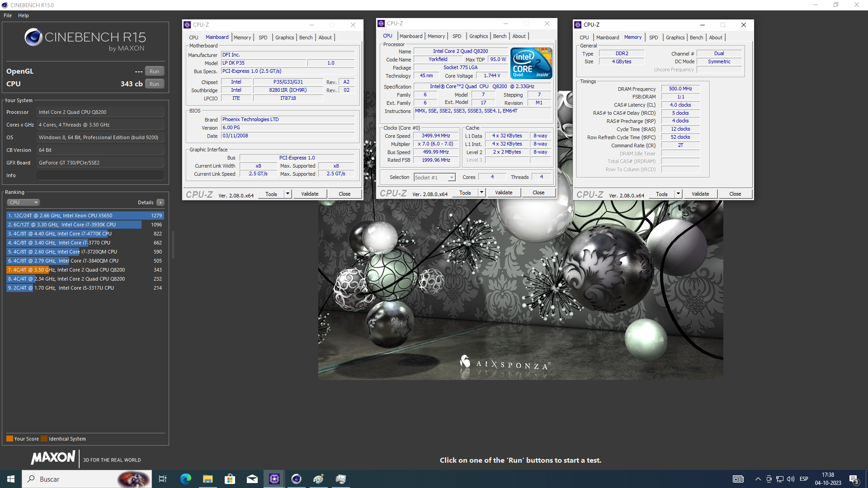Select the Xeon CPU X5650 ranking row

click(x=85, y=216)
